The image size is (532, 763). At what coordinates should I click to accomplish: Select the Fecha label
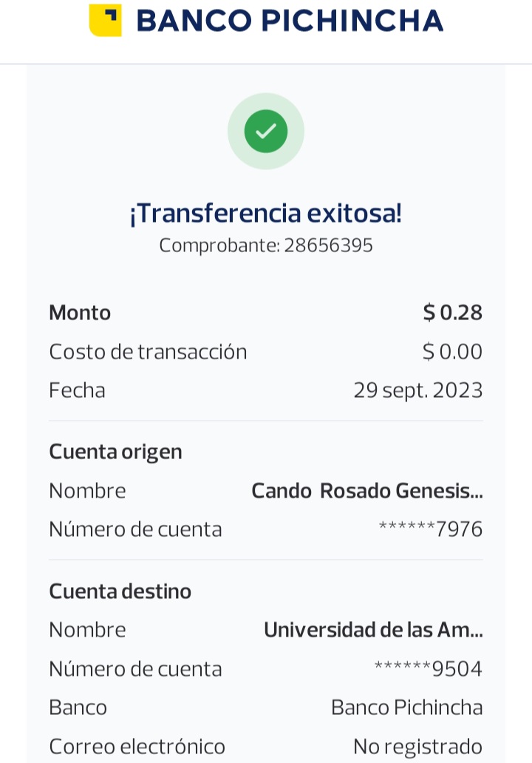pyautogui.click(x=77, y=390)
